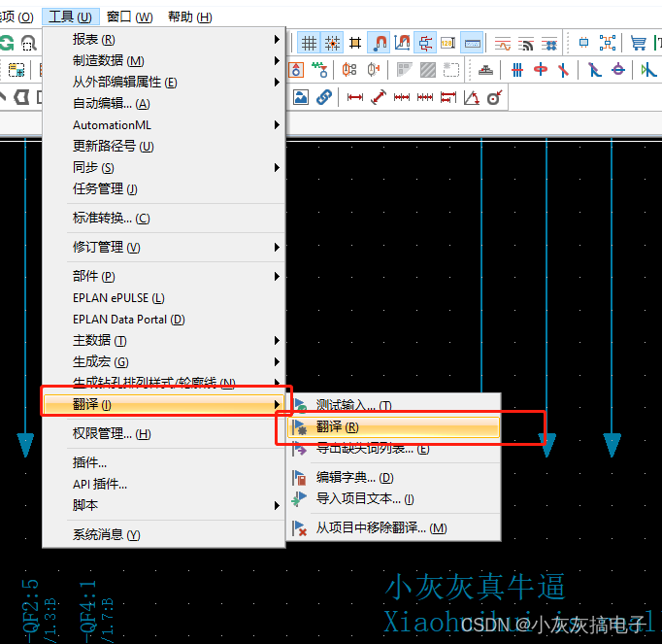Toggle smart connect icon
The width and height of the screenshot is (662, 644).
point(425,43)
